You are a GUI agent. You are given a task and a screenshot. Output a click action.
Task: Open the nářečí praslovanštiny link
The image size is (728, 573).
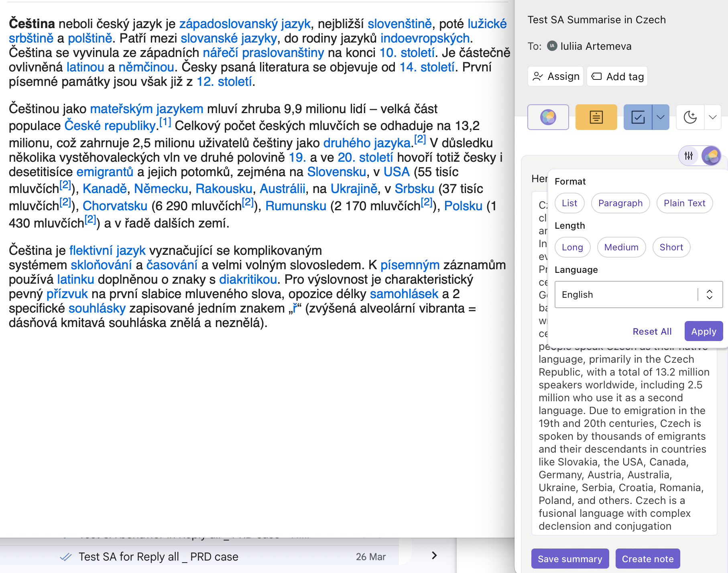pos(263,53)
